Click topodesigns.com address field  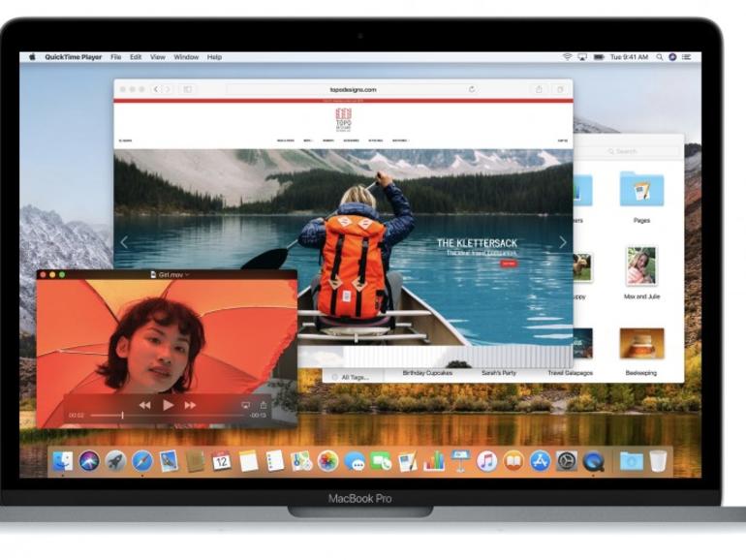coord(353,89)
